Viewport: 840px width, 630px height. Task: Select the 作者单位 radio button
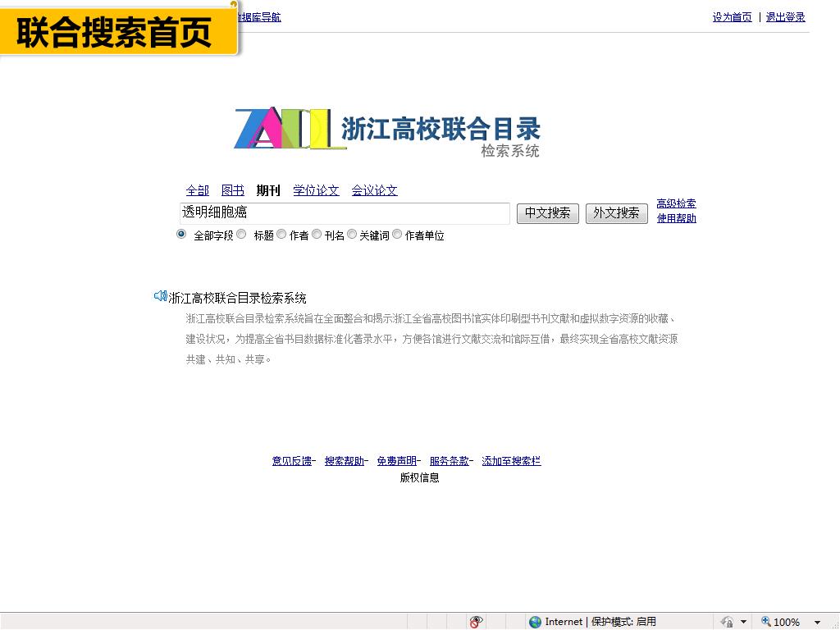(398, 234)
